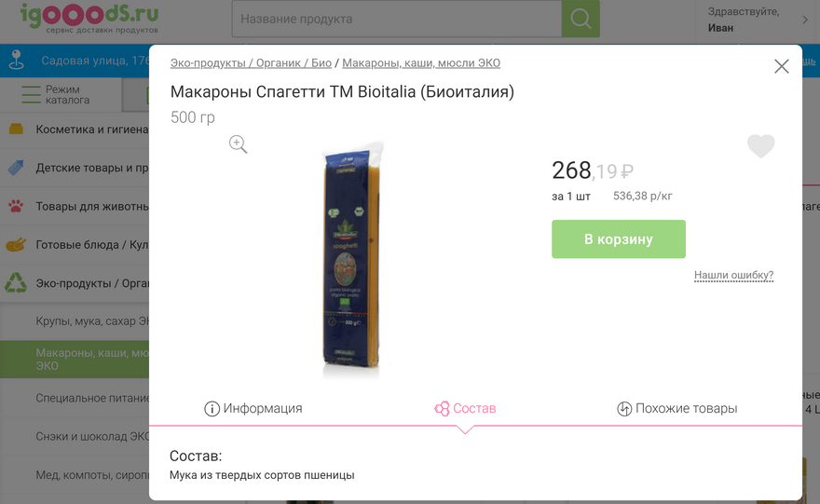
Task: Click the spaghetti product image
Action: [352, 258]
